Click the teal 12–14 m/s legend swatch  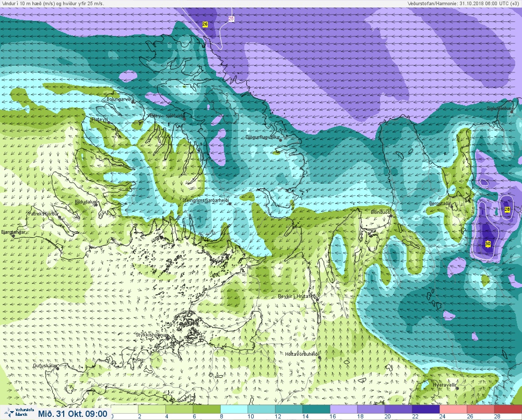(289, 409)
